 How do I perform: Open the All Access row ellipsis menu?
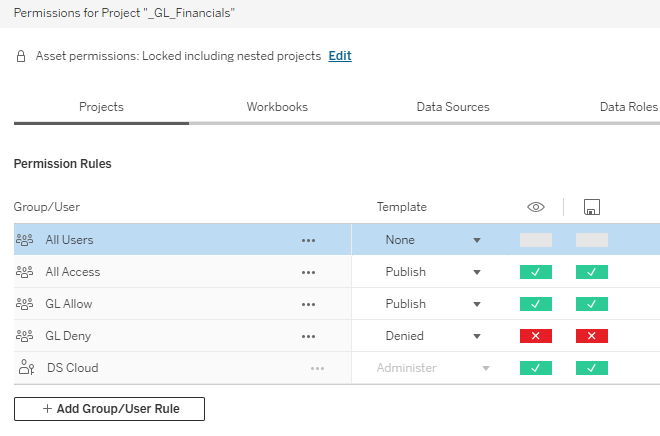(308, 272)
